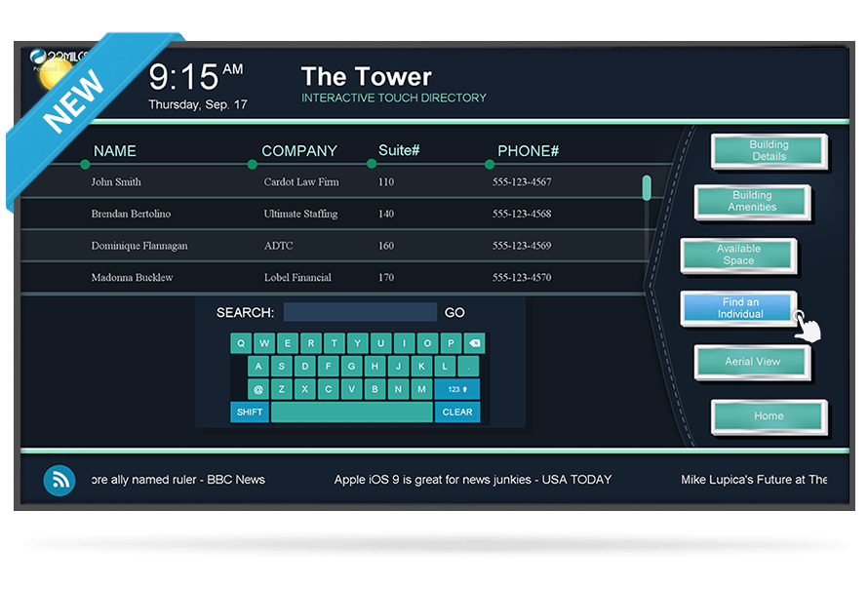Tap the X key
Viewport: 868px width, 589px height.
click(x=305, y=389)
